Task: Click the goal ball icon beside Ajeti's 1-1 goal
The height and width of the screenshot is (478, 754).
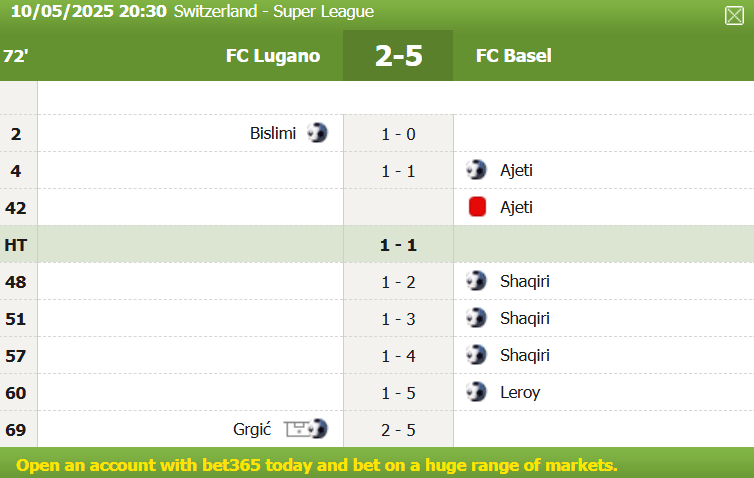Action: (476, 170)
